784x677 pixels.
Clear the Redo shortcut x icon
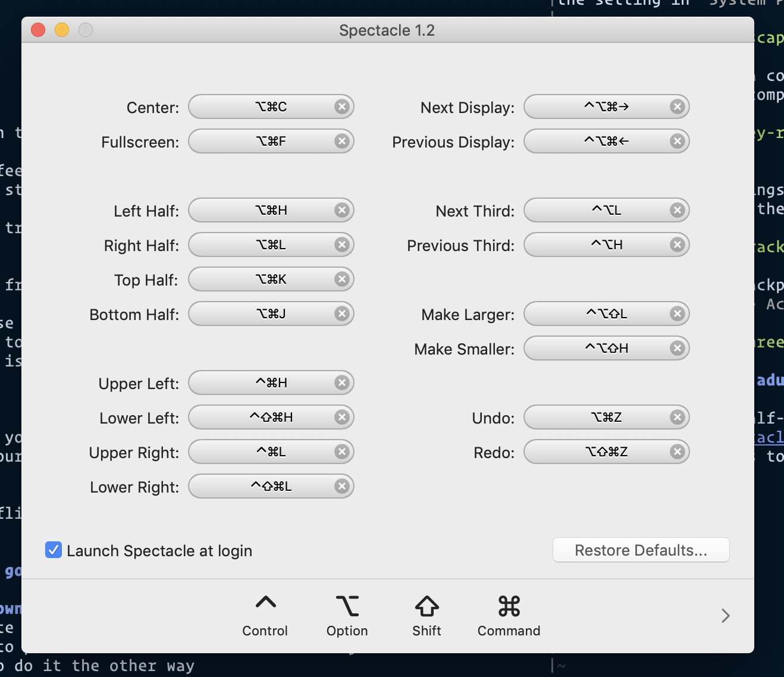click(x=677, y=452)
